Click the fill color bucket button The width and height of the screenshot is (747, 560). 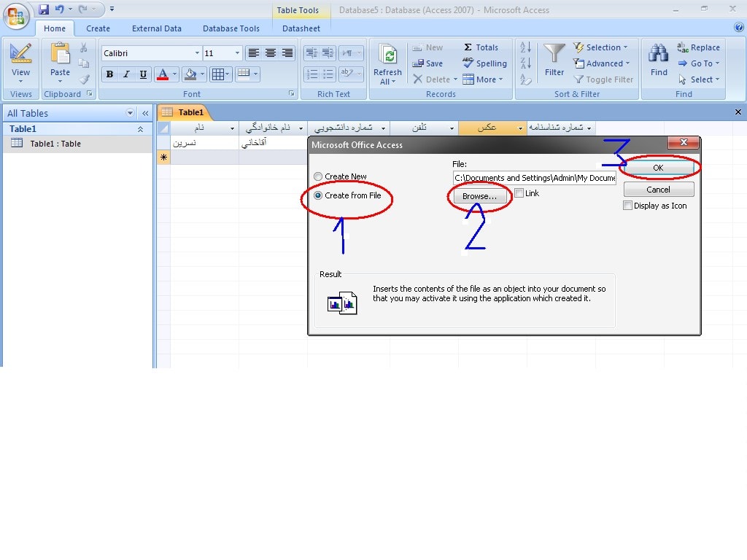pyautogui.click(x=190, y=74)
